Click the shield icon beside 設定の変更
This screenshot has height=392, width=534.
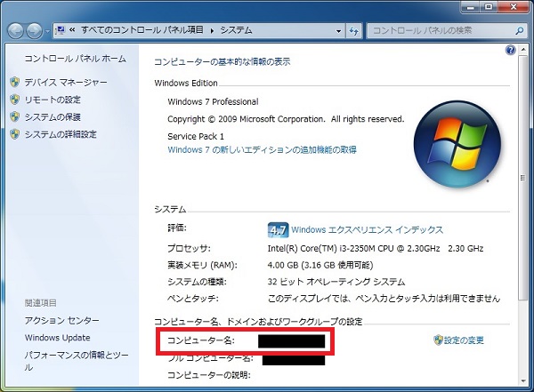438,340
